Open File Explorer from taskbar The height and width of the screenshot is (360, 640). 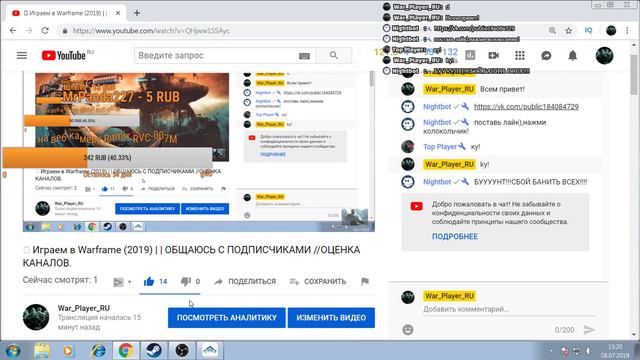[x=42, y=351]
